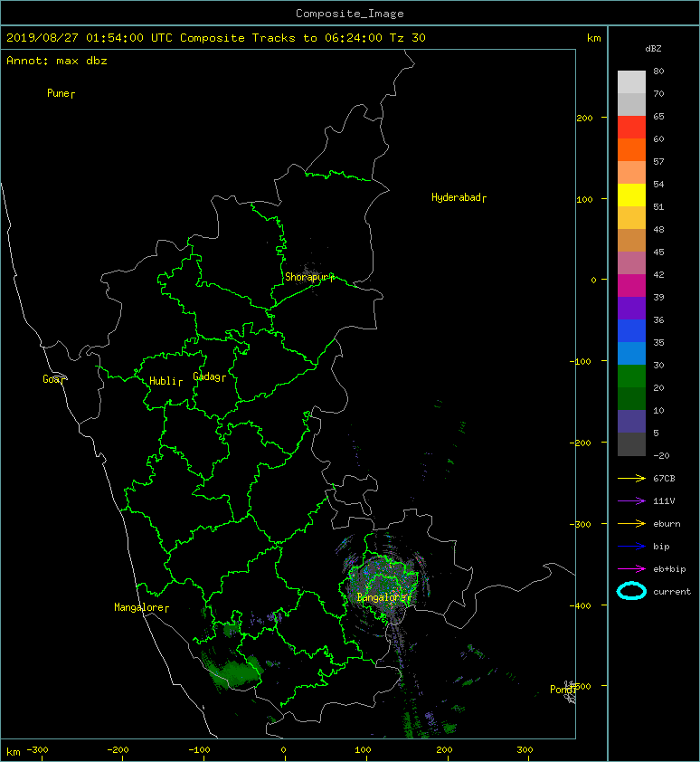Image resolution: width=700 pixels, height=762 pixels.
Task: Click the 67CB legend label
Action: click(x=664, y=478)
